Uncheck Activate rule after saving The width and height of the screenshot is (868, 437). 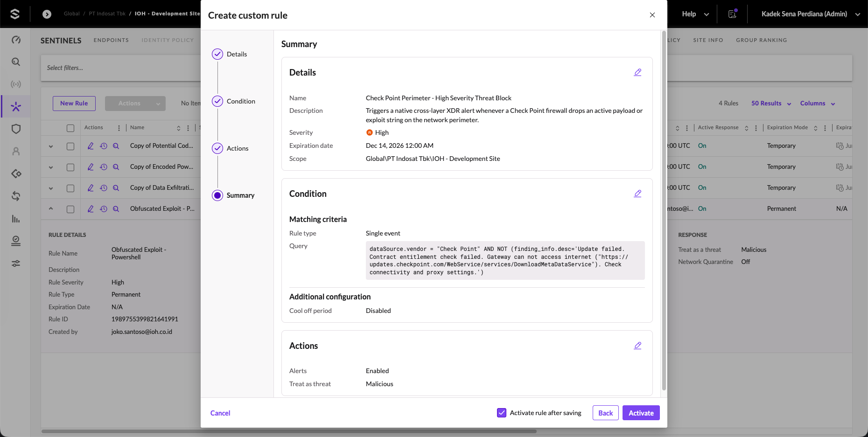[x=502, y=413]
